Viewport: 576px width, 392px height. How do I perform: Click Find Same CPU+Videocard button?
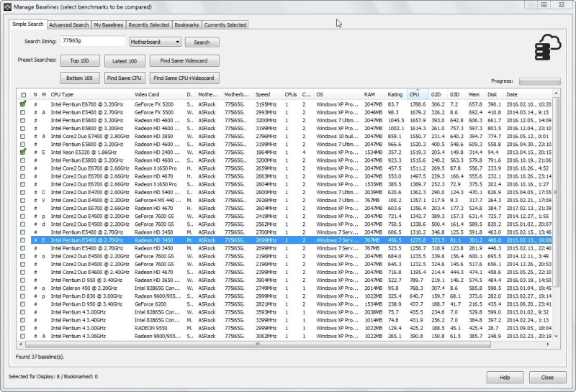pos(184,78)
